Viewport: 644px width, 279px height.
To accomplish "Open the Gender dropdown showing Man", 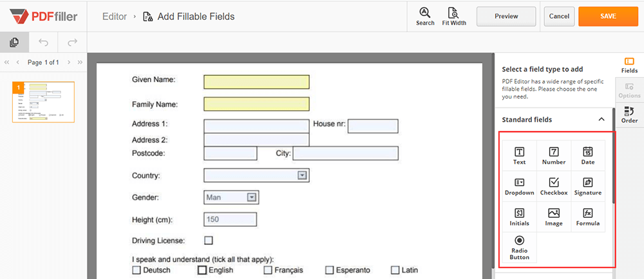I will [252, 197].
